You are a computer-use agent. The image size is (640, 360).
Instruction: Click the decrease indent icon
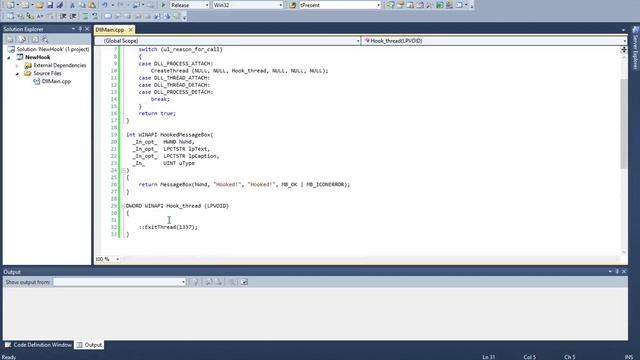click(x=63, y=16)
